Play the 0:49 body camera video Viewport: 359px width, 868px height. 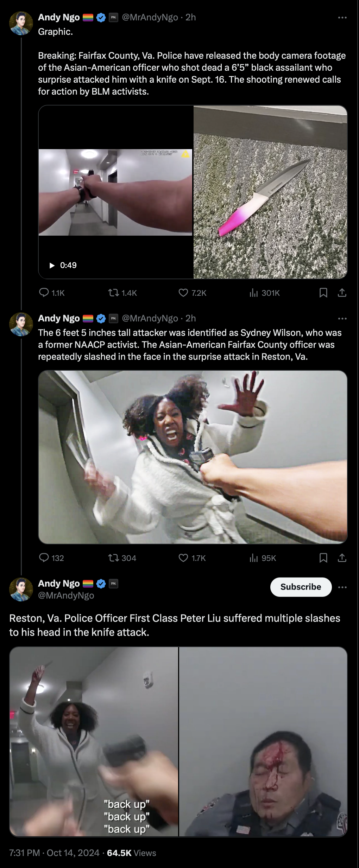pyautogui.click(x=52, y=265)
